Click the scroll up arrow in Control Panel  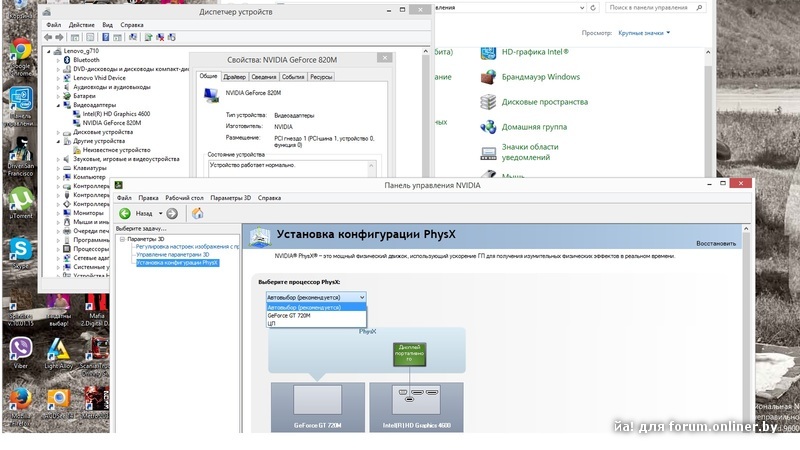point(708,52)
